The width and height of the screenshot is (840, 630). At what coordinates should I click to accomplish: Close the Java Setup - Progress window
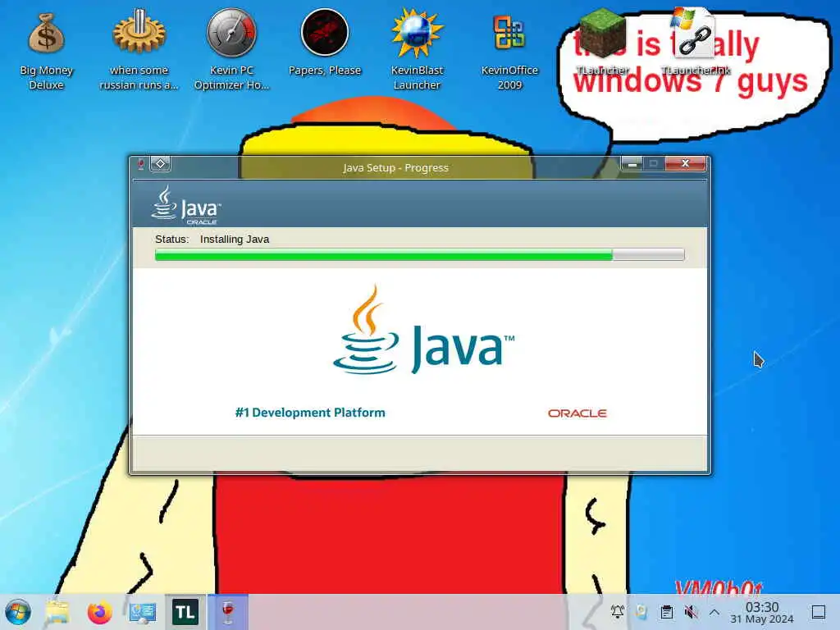(685, 163)
